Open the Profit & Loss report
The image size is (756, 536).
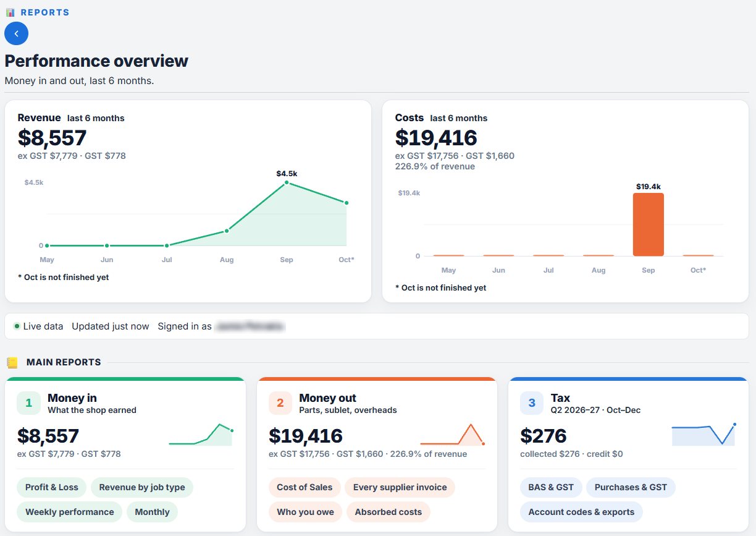[x=52, y=487]
